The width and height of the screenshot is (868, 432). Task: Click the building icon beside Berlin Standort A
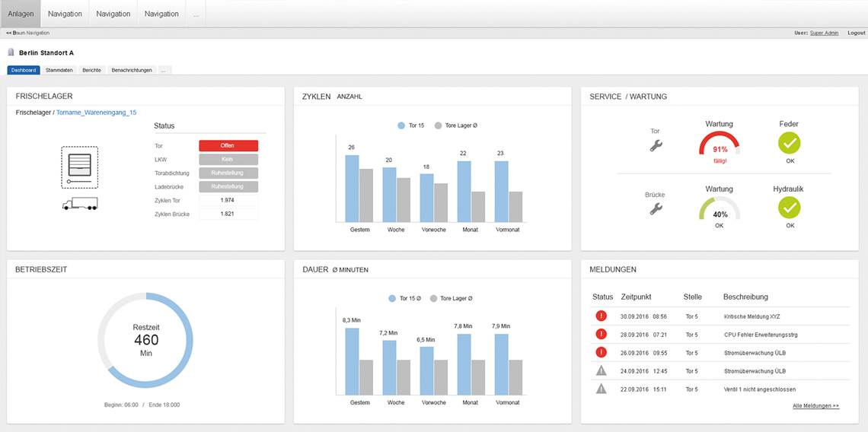click(x=11, y=52)
